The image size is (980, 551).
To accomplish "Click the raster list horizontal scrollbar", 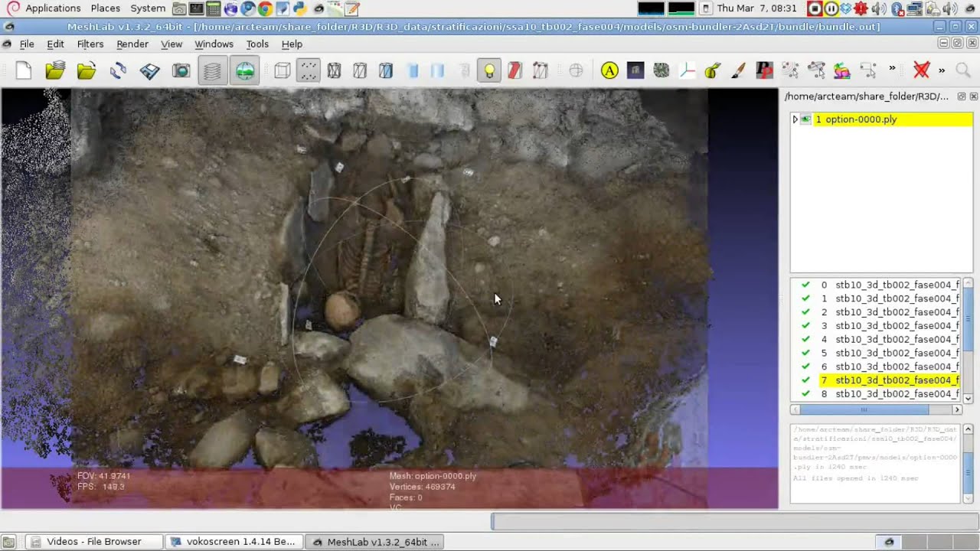I will click(876, 409).
